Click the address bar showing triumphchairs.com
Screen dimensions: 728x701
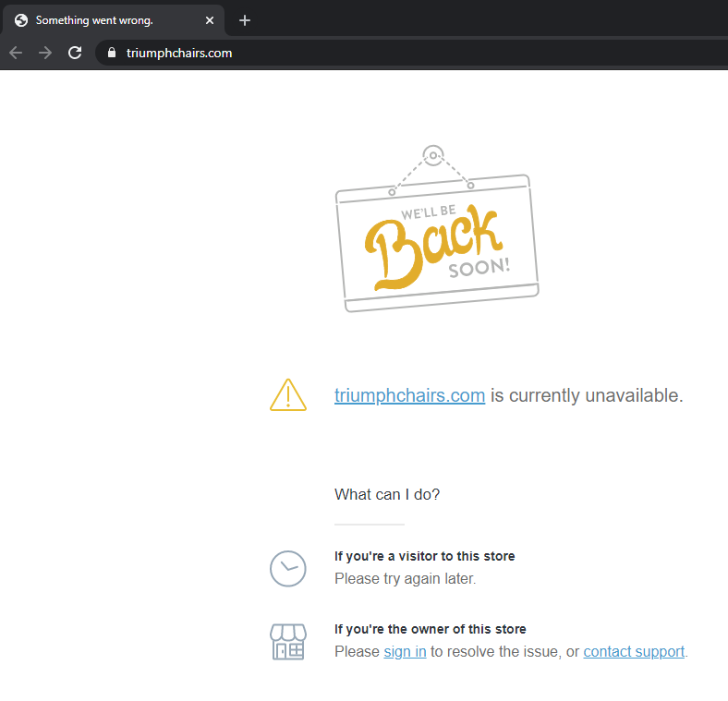click(411, 53)
